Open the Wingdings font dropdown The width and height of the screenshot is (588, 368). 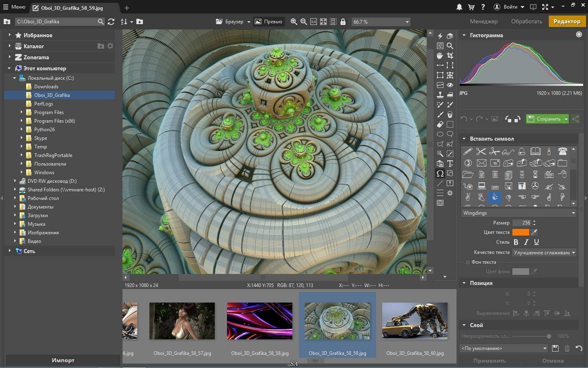click(519, 213)
